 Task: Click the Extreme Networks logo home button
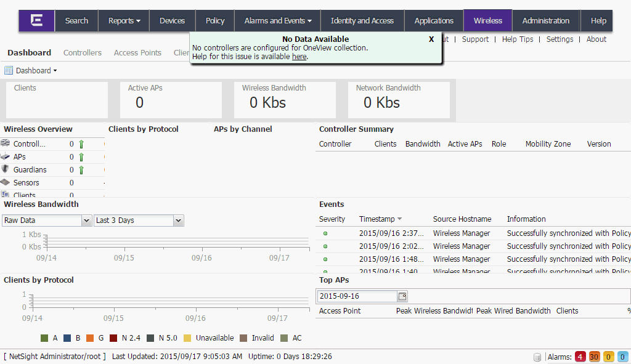36,20
